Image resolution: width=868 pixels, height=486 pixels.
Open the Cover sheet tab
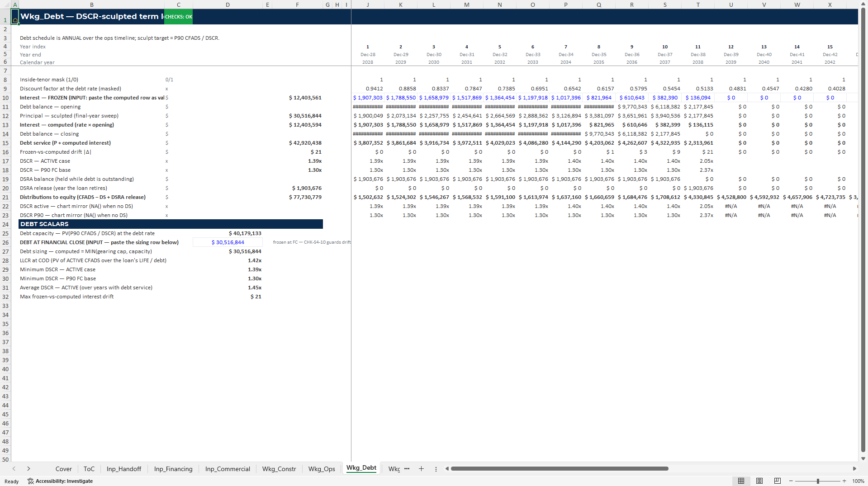[x=63, y=469]
